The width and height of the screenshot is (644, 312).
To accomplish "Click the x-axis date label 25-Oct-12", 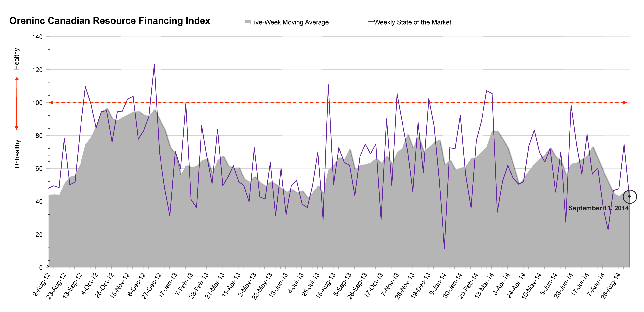I will (104, 285).
